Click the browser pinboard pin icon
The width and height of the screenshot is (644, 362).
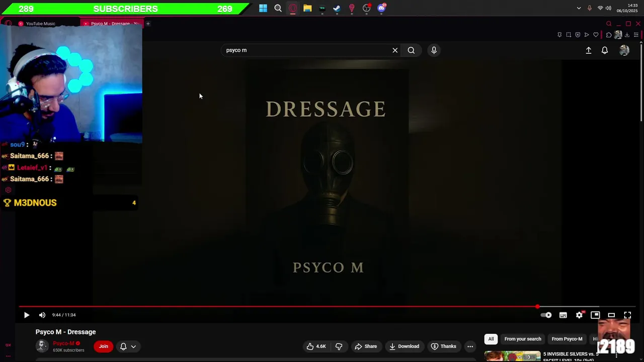[x=559, y=35]
